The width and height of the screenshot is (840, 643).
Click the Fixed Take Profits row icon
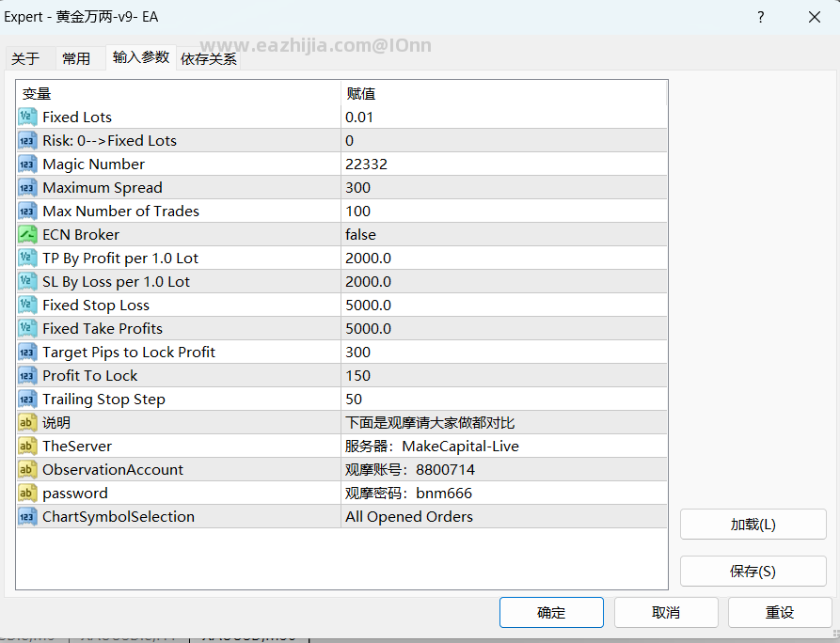click(27, 329)
